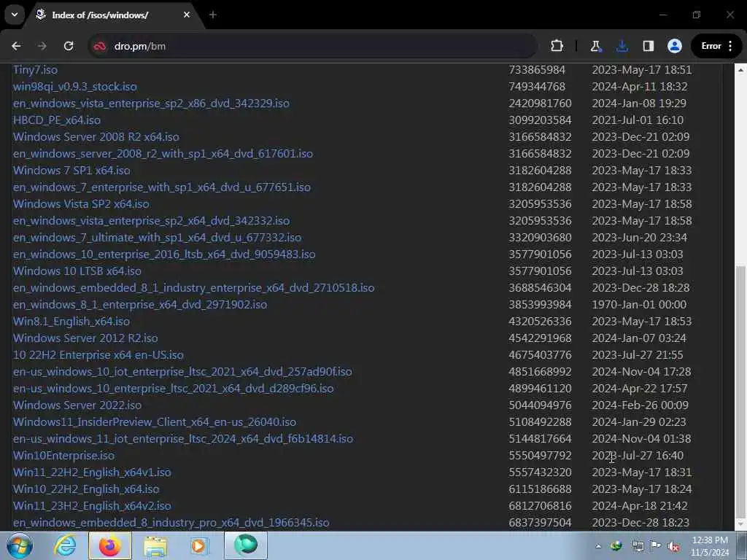Show hidden system tray icons
Image resolution: width=747 pixels, height=560 pixels.
click(x=598, y=546)
